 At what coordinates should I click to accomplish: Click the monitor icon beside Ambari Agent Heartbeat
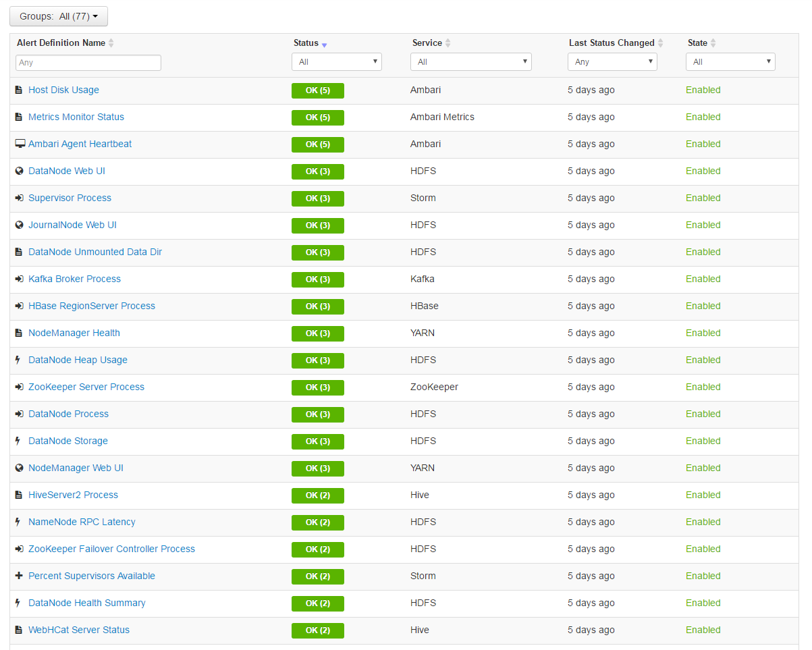[x=20, y=144]
